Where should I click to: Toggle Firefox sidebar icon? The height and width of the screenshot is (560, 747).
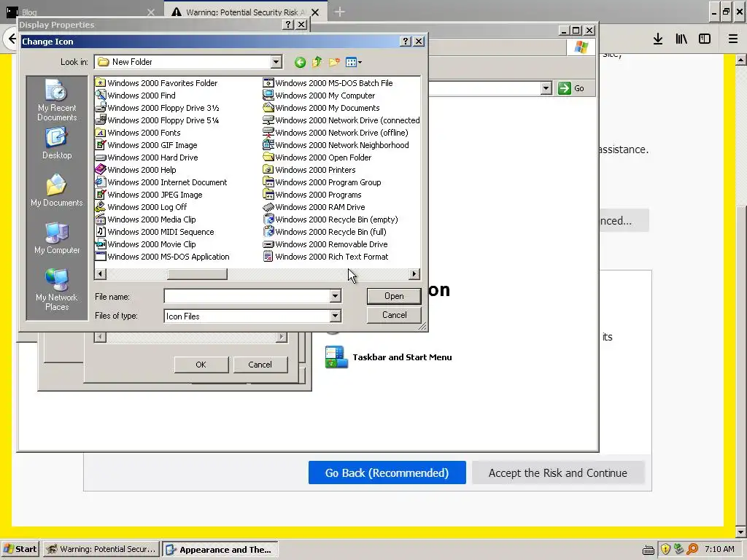click(x=705, y=39)
